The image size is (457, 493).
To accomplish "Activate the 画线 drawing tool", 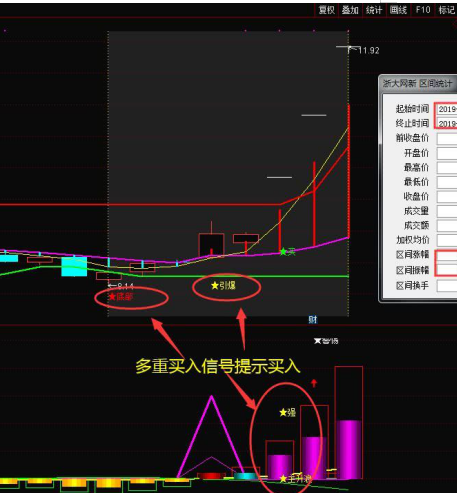I will pos(398,10).
